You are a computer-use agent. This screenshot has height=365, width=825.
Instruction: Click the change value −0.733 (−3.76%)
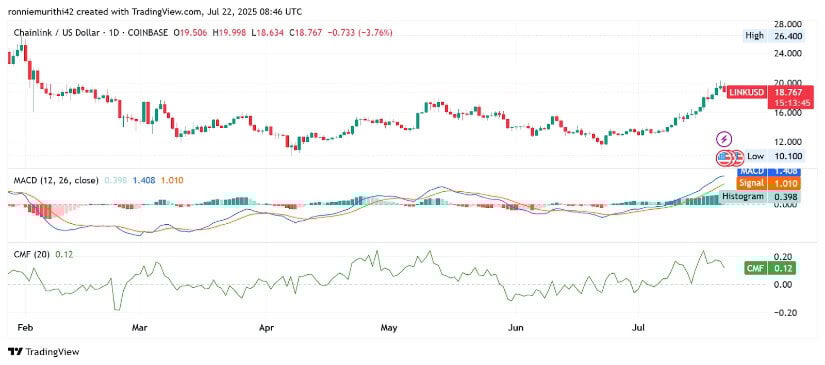(360, 33)
